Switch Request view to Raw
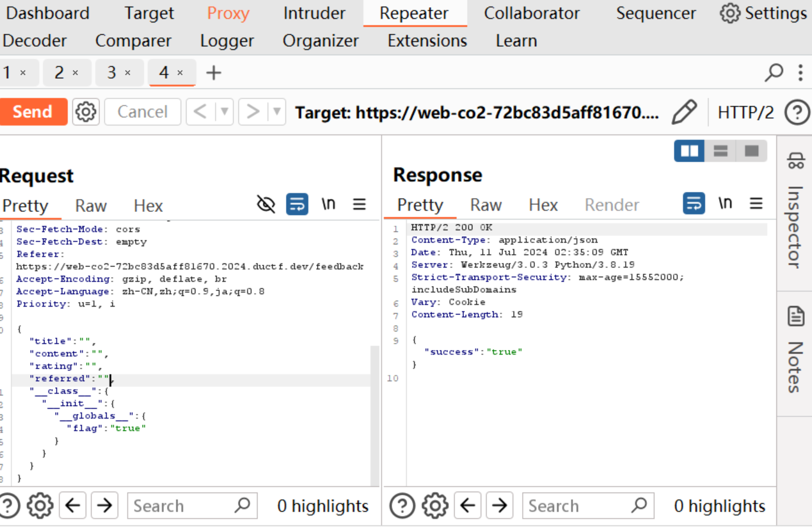Image resolution: width=812 pixels, height=527 pixels. point(91,205)
